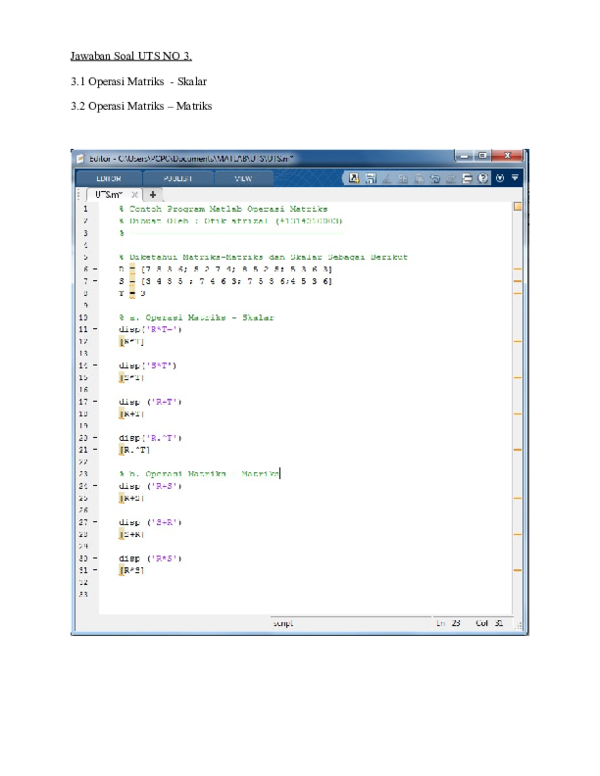Screen dimensions: 600x776
Task: Jump to the warning marker for line 12
Action: pos(517,341)
